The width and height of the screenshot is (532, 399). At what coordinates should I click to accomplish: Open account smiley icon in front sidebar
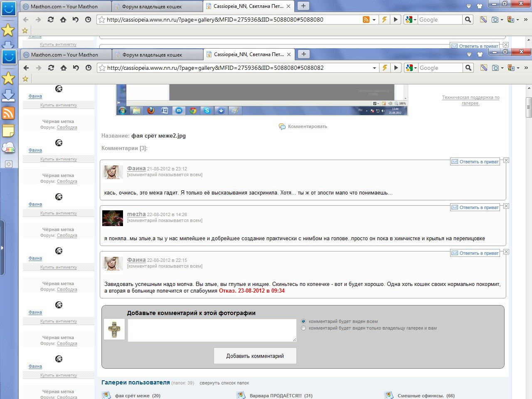[x=9, y=57]
